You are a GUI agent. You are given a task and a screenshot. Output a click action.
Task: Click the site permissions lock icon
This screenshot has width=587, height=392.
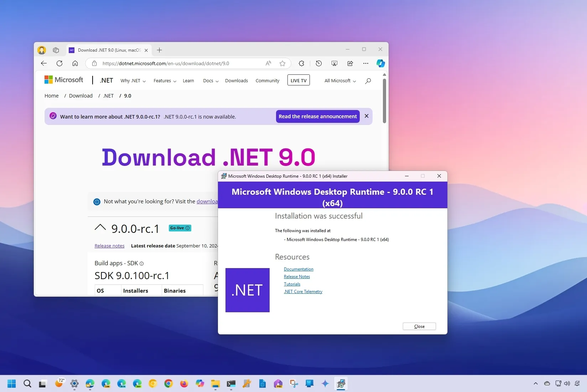pyautogui.click(x=94, y=63)
